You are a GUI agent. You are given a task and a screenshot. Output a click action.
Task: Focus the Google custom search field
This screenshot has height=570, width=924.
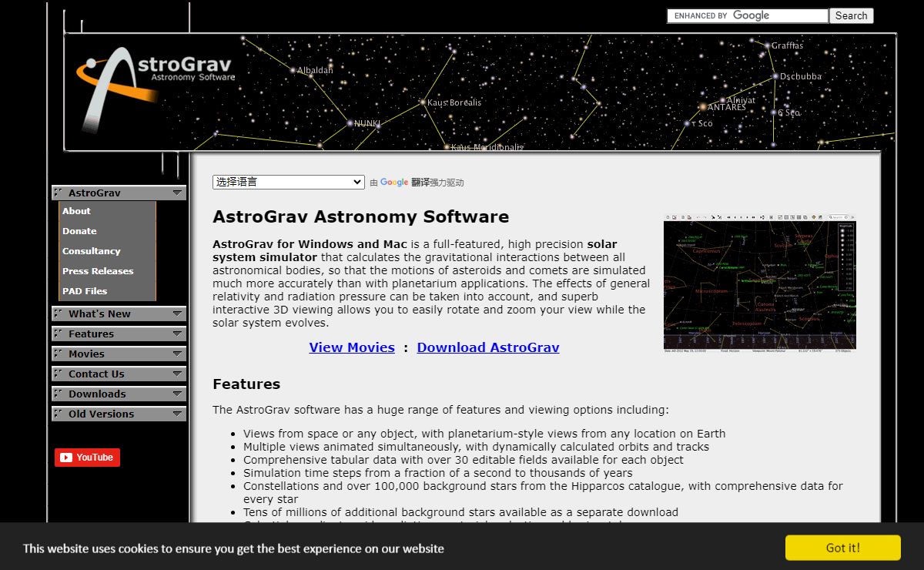[747, 15]
